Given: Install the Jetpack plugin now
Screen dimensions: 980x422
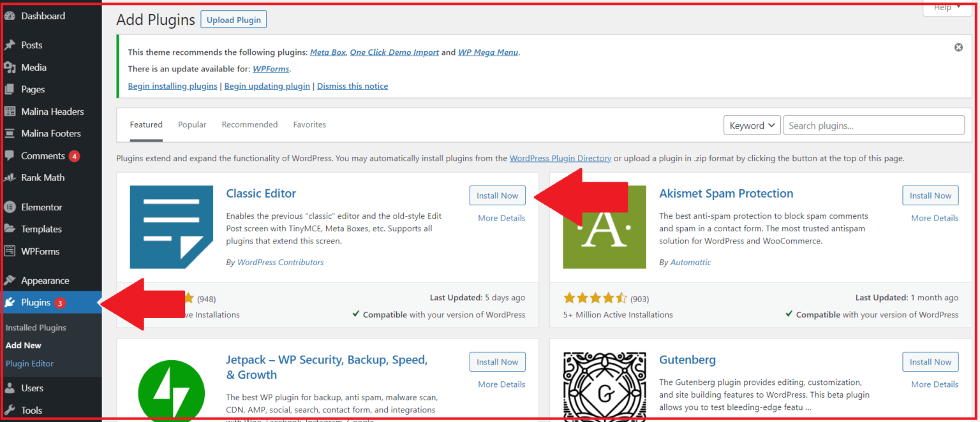Looking at the screenshot, I should [x=497, y=362].
